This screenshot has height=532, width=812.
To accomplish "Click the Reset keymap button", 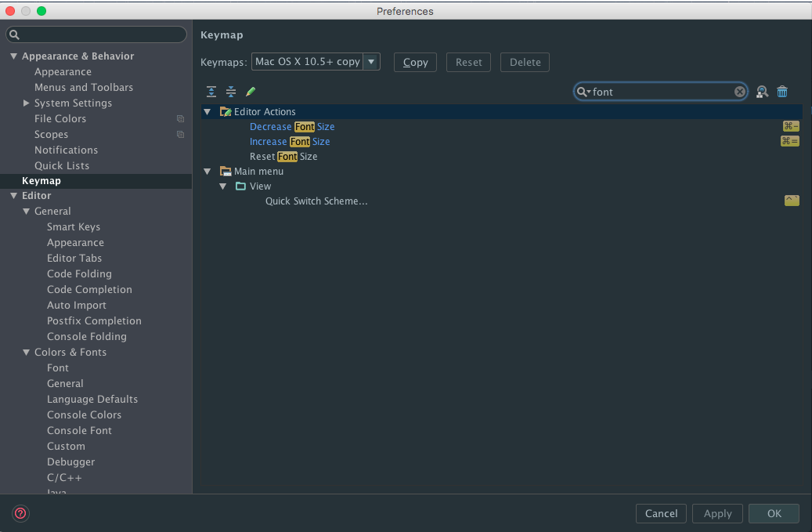I will (469, 62).
